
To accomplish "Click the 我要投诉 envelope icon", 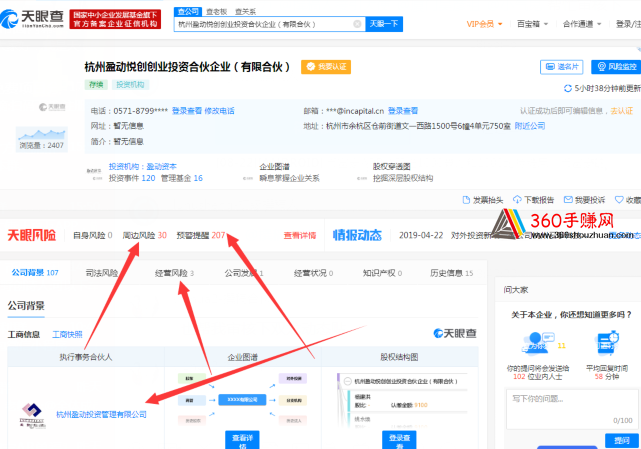I will (x=568, y=200).
